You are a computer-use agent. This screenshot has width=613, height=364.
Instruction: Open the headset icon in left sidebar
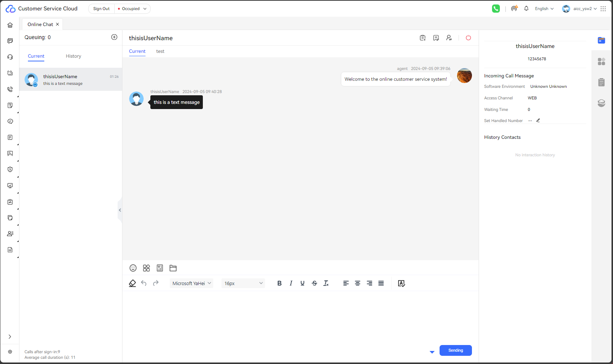(10, 57)
